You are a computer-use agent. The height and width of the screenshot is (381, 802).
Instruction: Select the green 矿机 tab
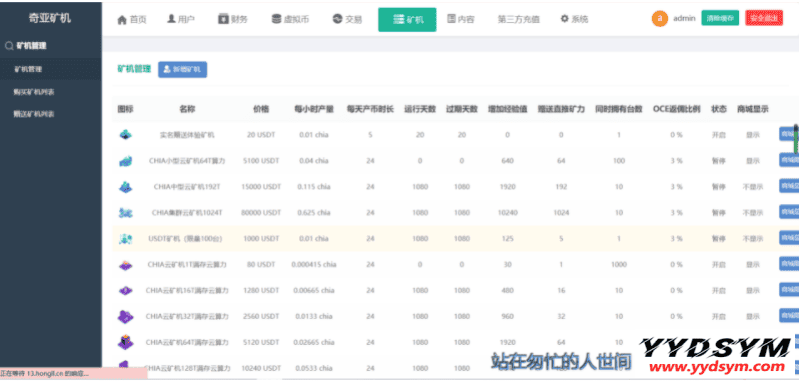[407, 20]
